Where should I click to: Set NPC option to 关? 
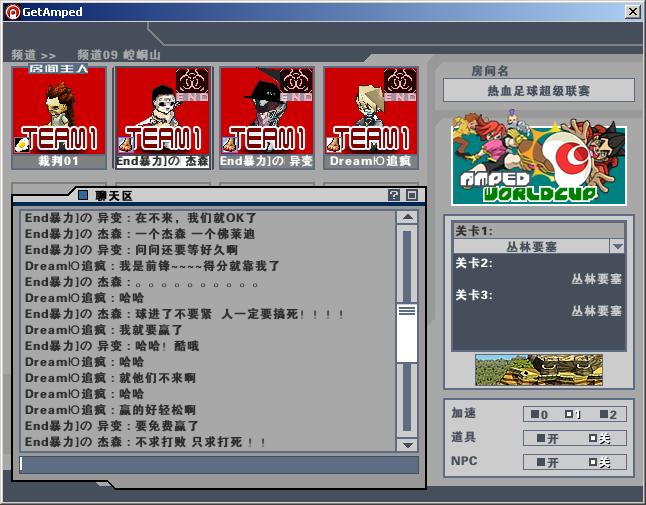pyautogui.click(x=599, y=462)
